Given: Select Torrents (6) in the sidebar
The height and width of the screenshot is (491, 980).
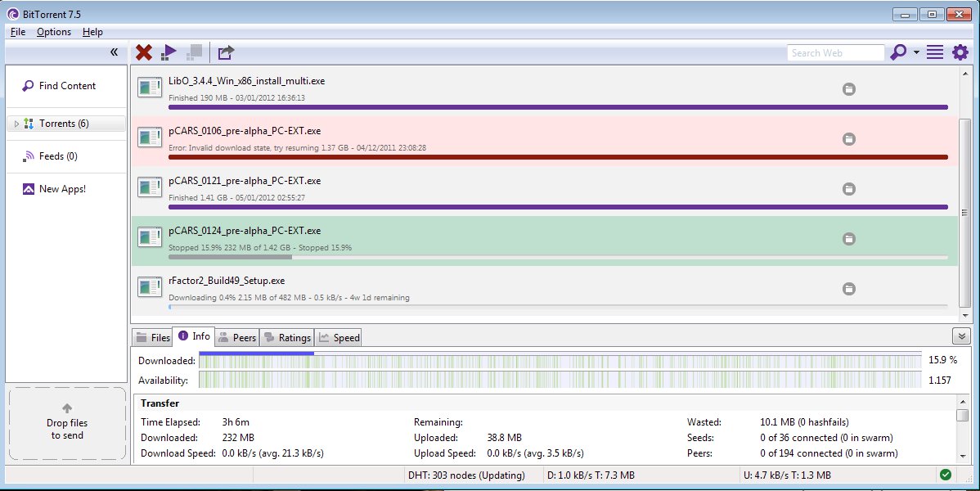Looking at the screenshot, I should click(66, 124).
